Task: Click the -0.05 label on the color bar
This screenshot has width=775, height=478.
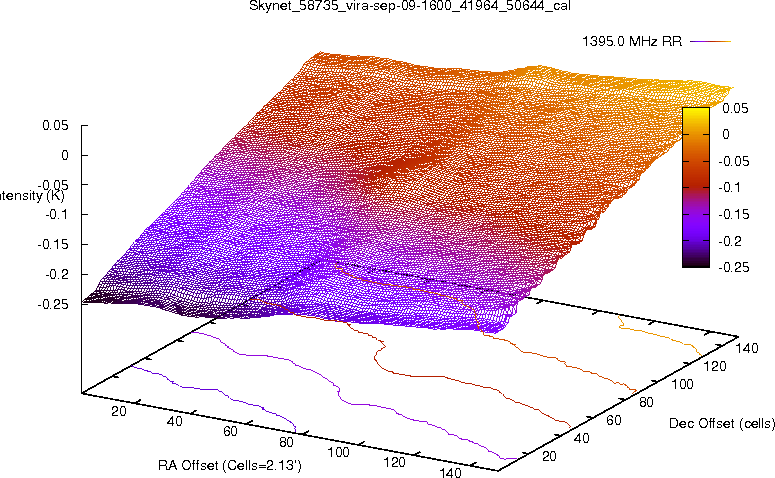Action: [x=733, y=161]
